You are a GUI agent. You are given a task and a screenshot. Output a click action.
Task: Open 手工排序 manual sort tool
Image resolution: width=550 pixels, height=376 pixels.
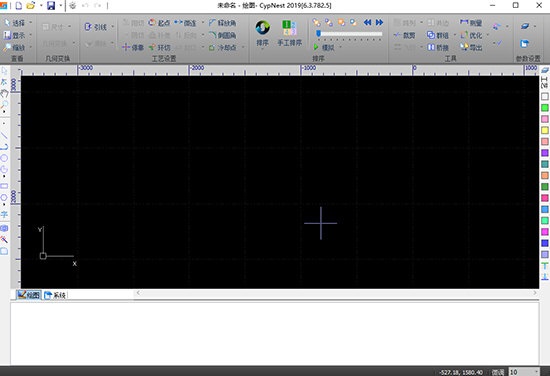[x=289, y=33]
